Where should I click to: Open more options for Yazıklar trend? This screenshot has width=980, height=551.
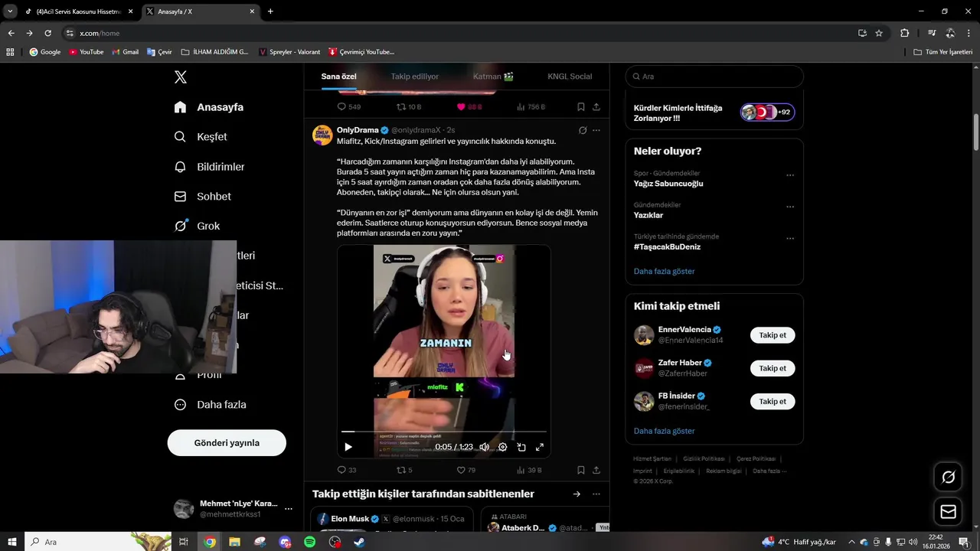(x=790, y=207)
